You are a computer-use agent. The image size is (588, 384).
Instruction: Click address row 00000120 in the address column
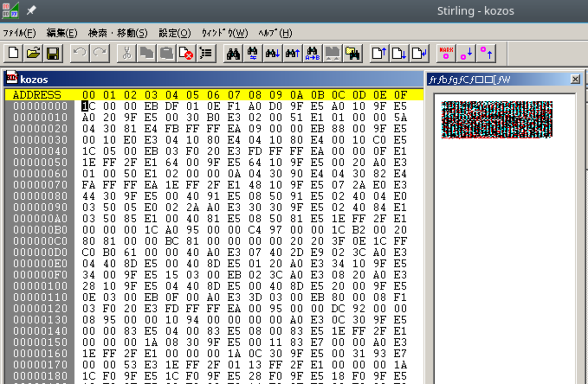(x=40, y=309)
